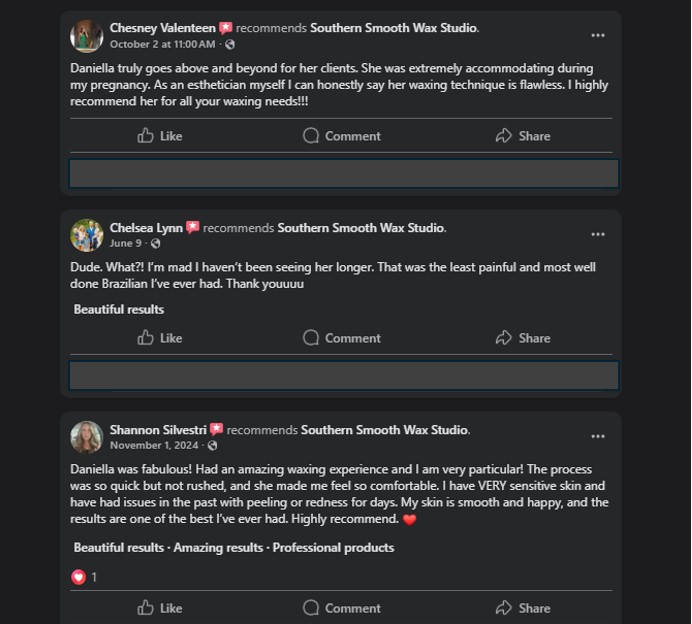692x624 pixels.
Task: Share Chesney Valenteen's recommendation
Action: coord(522,136)
